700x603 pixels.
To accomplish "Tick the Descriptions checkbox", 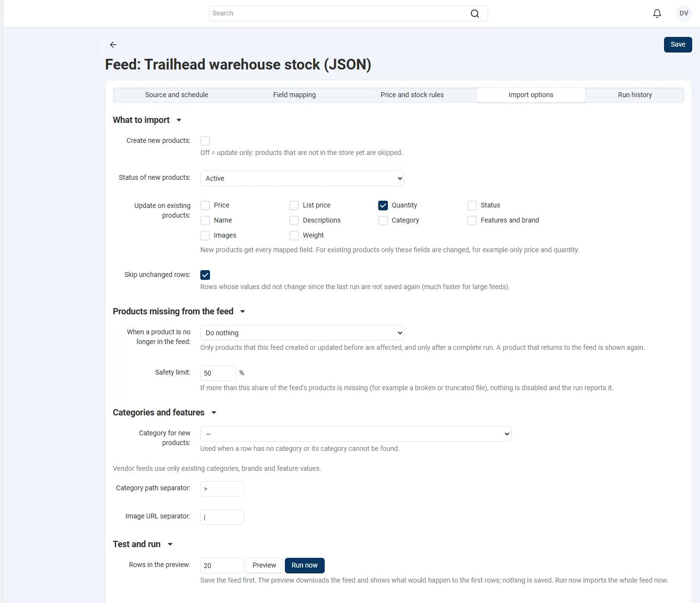I will 294,221.
